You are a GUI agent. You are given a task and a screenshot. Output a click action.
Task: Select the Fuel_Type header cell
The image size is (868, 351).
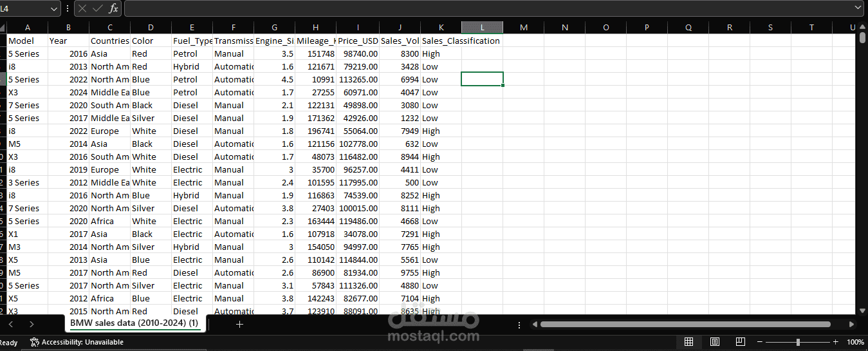pos(192,41)
